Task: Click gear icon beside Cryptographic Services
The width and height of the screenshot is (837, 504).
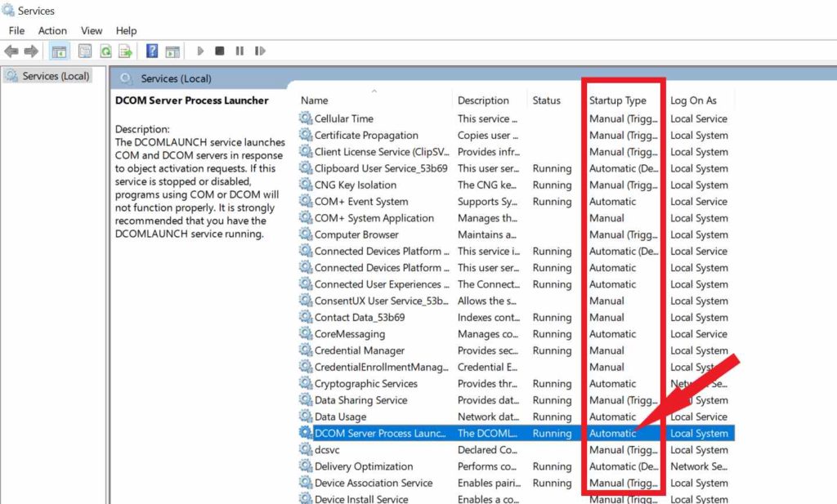Action: (x=306, y=382)
